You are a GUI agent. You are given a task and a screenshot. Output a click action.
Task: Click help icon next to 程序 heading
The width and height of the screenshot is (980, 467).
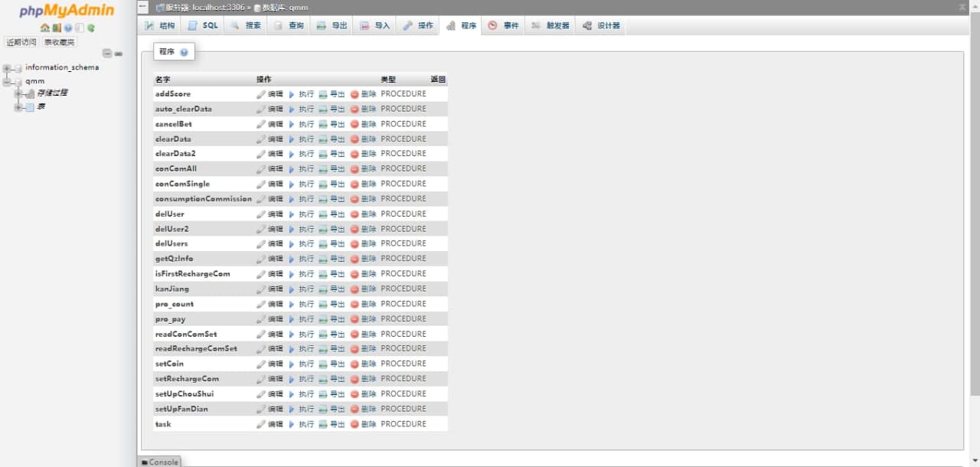tap(184, 52)
